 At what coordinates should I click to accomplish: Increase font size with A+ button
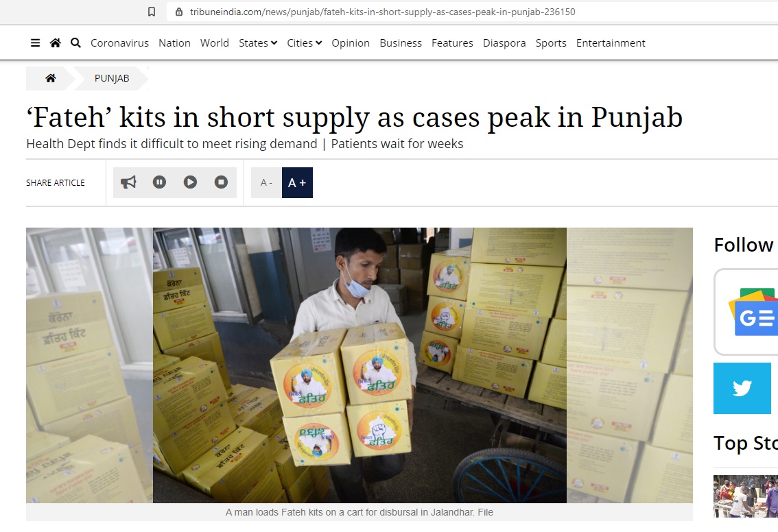click(297, 183)
